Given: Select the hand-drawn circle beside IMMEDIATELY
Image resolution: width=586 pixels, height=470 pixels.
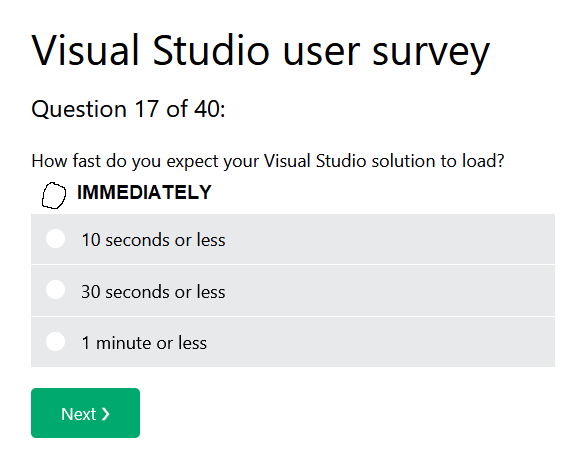Looking at the screenshot, I should (54, 195).
